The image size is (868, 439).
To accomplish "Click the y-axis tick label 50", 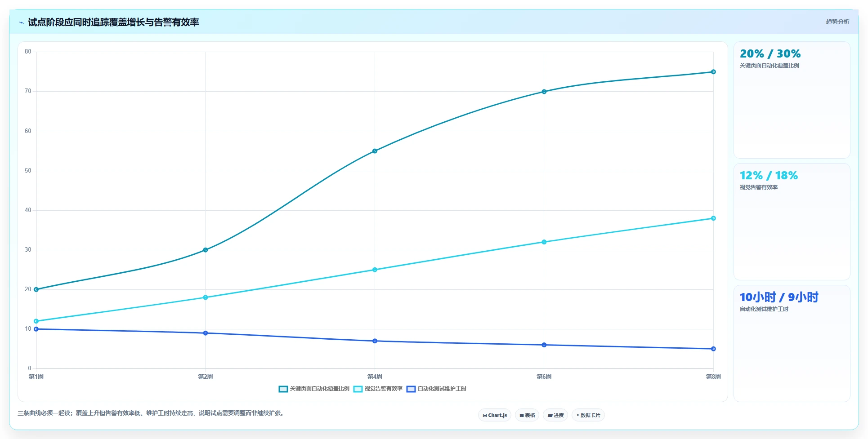I will point(28,171).
